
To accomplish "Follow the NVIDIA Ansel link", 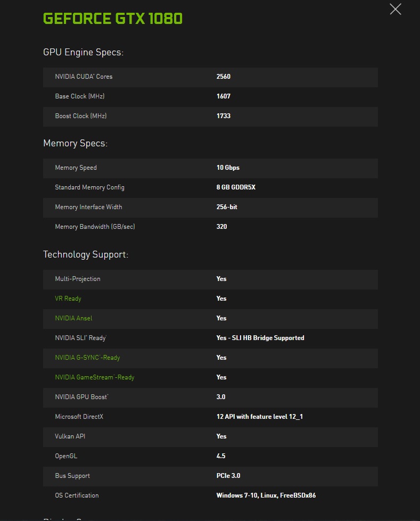I will pyautogui.click(x=73, y=318).
